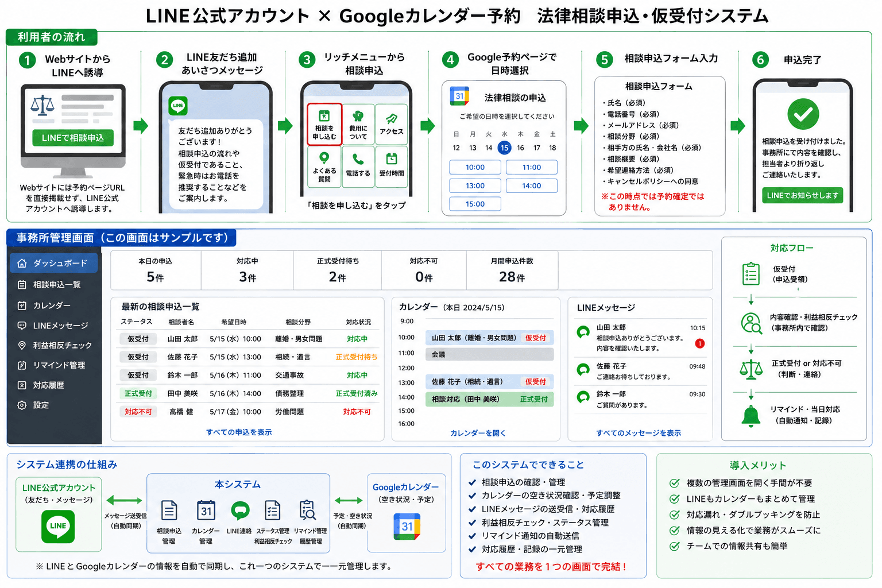Click the カレンダー管理 icon in 本システム
The width and height of the screenshot is (882, 588).
pos(206,510)
